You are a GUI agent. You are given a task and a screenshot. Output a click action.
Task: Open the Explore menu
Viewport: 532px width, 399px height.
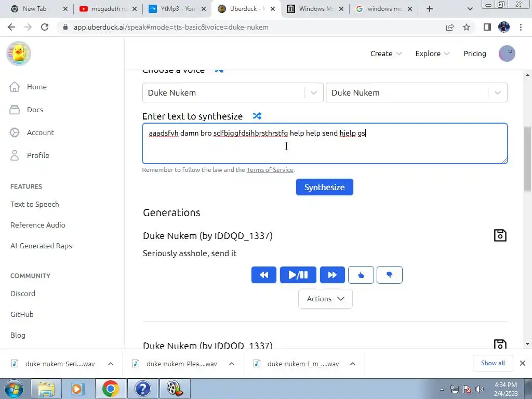pyautogui.click(x=433, y=54)
